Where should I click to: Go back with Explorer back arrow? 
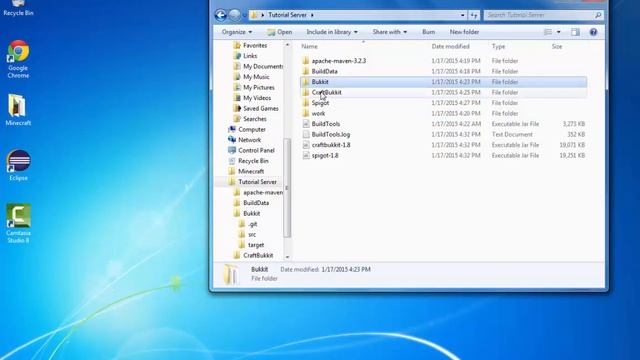[x=220, y=15]
